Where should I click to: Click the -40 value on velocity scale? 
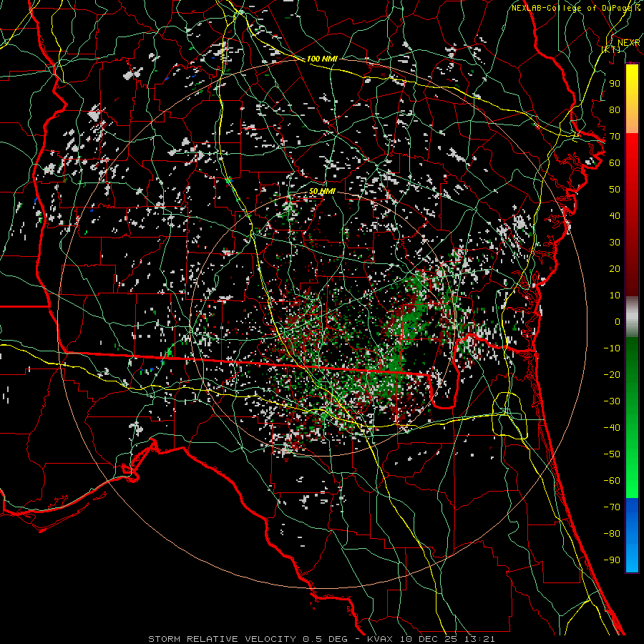pos(612,428)
